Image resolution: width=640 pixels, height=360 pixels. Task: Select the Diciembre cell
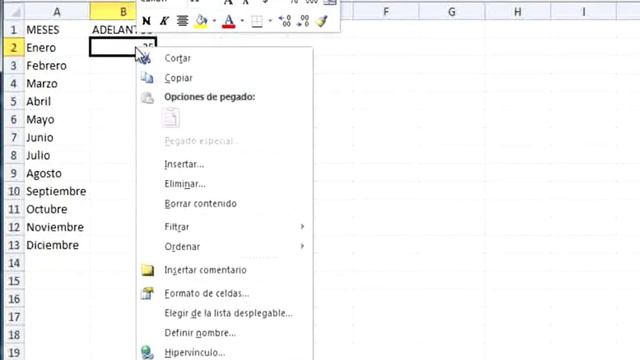57,245
